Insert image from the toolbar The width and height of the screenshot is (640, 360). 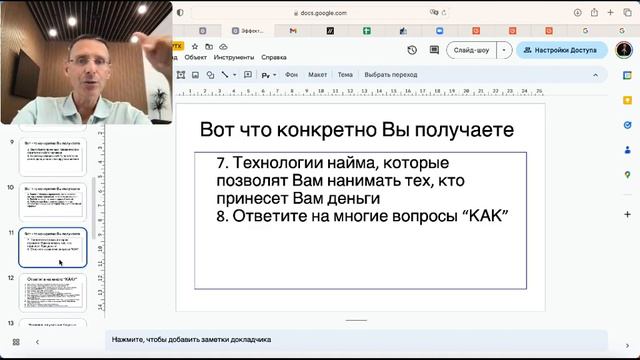click(x=196, y=75)
